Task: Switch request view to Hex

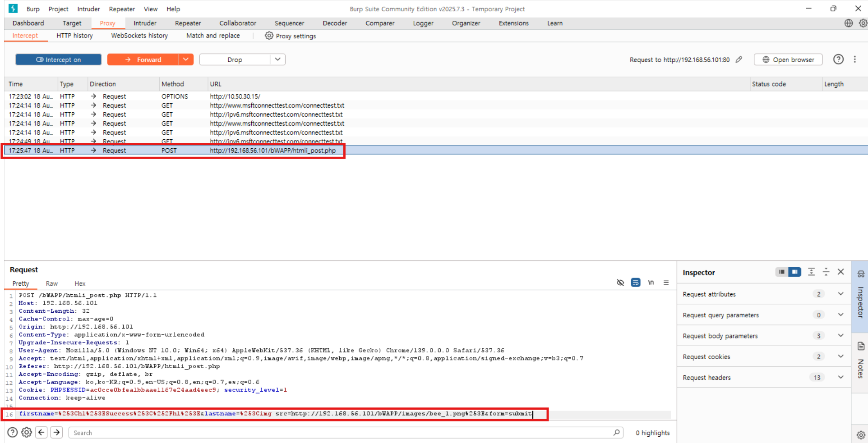Action: pos(80,283)
